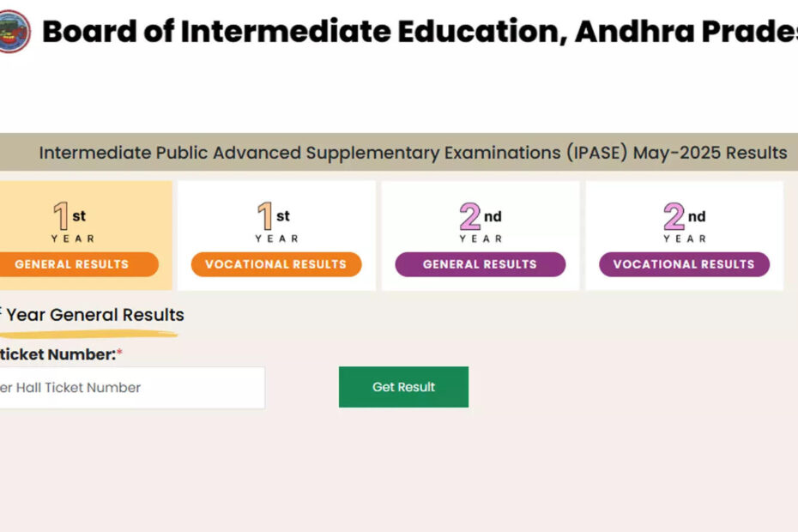Viewport: 798px width, 532px height.
Task: Open the 2nd Year Vocational Results tab
Action: point(684,264)
